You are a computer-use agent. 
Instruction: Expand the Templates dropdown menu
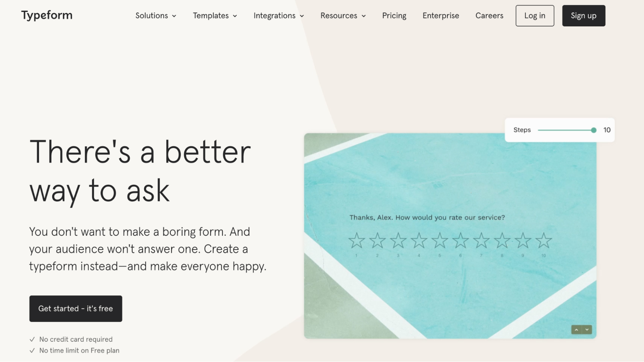(215, 15)
